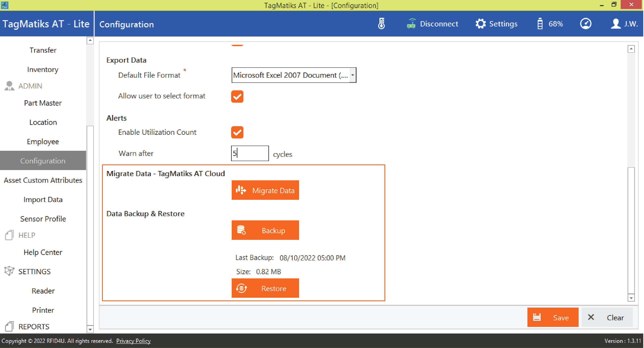Toggle the partially visible checkbox above Export Data

click(x=237, y=45)
